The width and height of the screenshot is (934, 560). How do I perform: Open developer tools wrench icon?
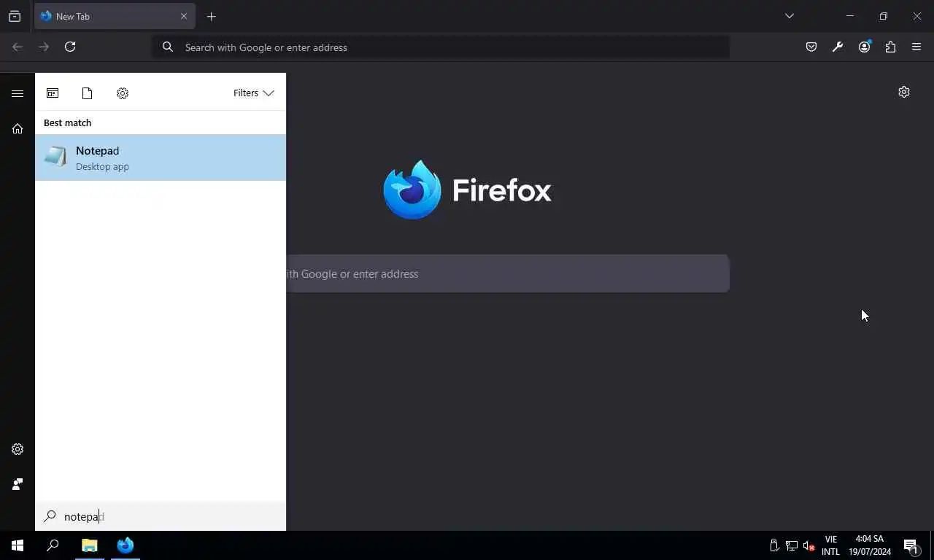click(838, 47)
